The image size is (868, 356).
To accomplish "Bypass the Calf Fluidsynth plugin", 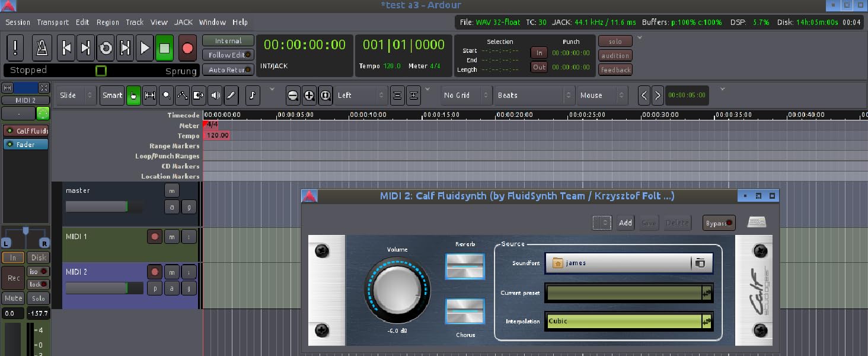I will point(719,223).
